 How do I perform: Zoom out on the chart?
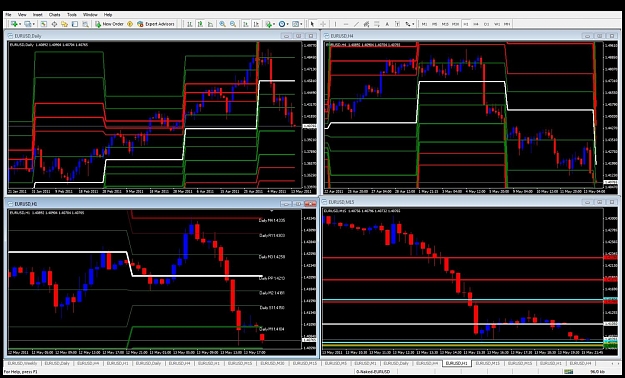click(x=232, y=24)
